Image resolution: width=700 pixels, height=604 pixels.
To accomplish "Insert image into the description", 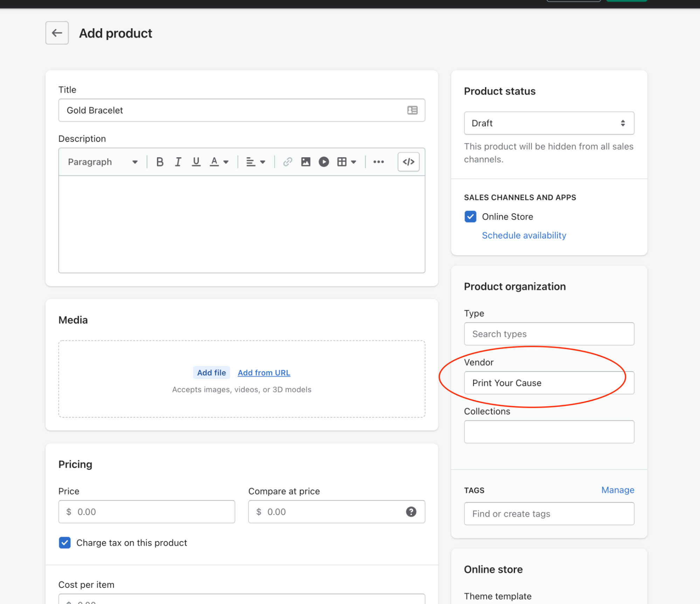I will tap(305, 162).
